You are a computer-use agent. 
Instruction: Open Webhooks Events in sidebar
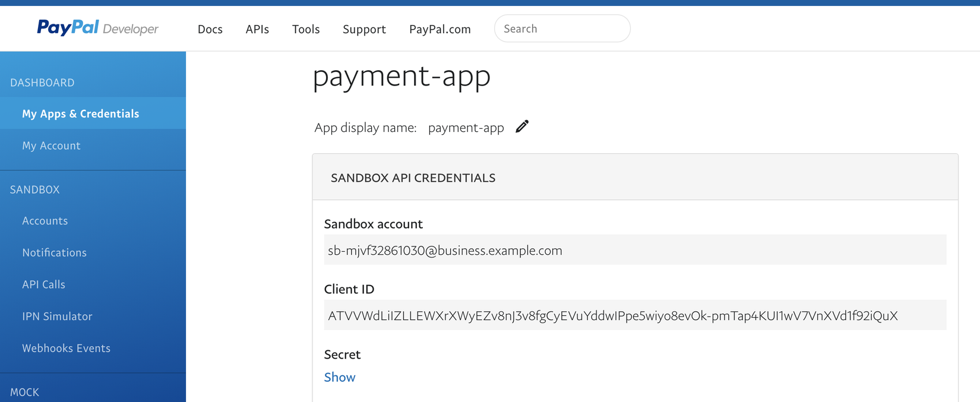[67, 348]
